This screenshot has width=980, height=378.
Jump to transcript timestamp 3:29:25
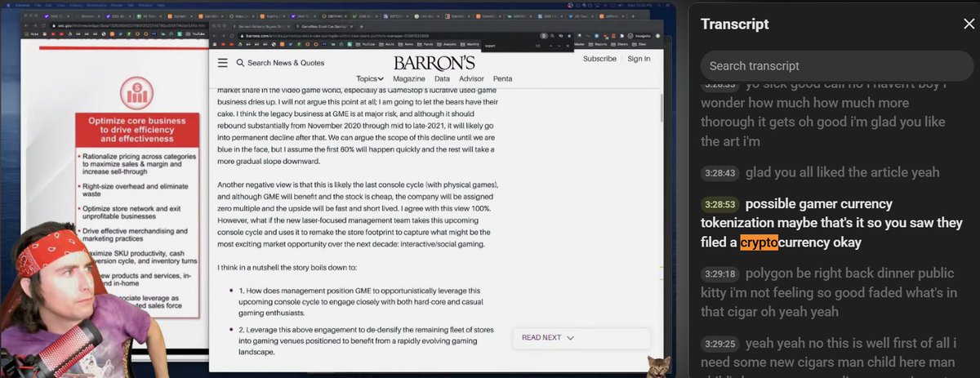click(720, 344)
